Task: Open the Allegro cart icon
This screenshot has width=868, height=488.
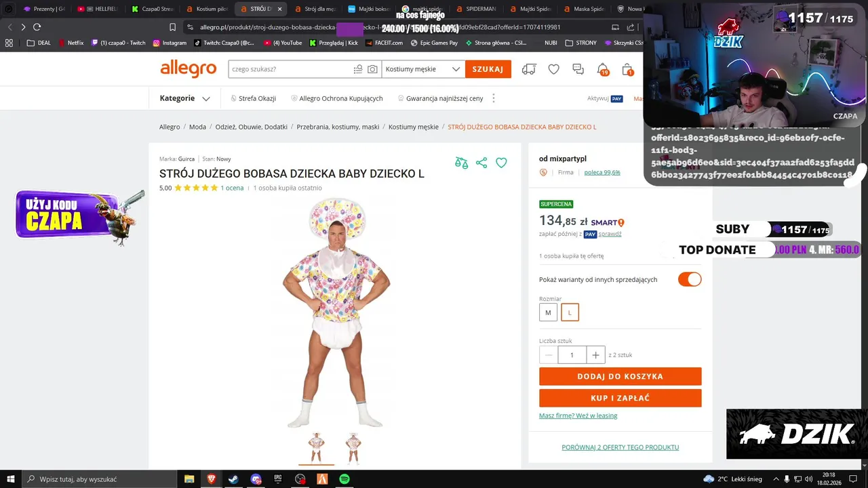Action: coord(628,69)
